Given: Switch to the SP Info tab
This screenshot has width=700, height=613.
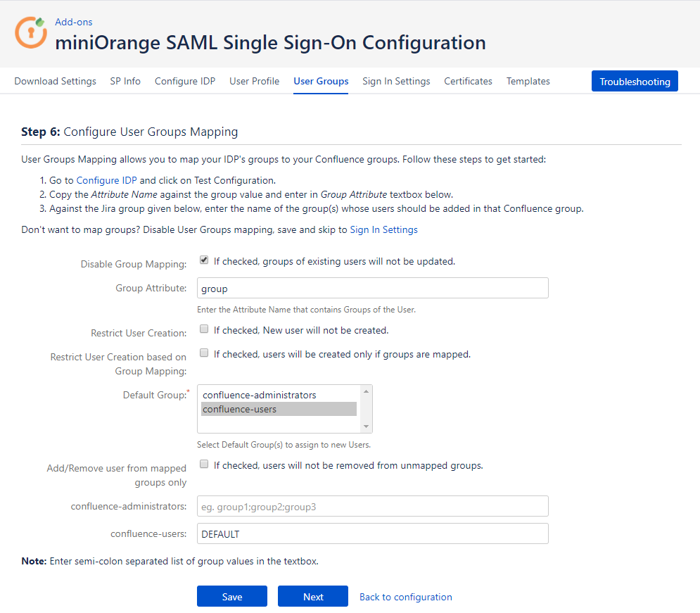Looking at the screenshot, I should tap(125, 81).
